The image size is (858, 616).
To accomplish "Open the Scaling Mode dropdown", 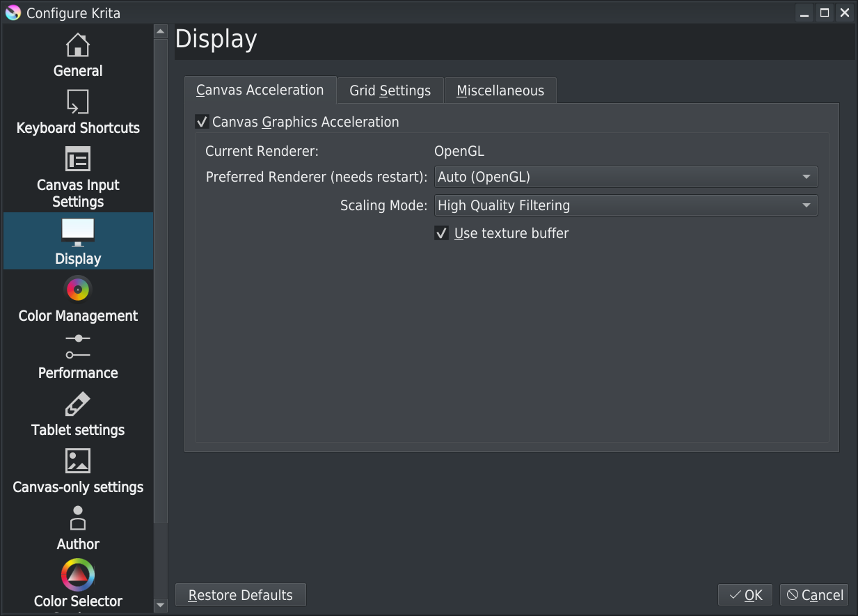I will (x=626, y=206).
